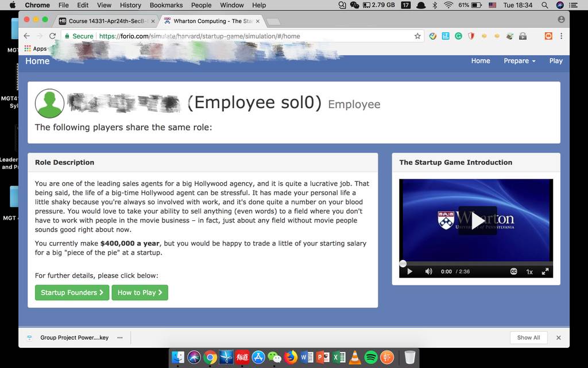Image resolution: width=588 pixels, height=368 pixels.
Task: Click the battery status in the menu bar
Action: click(470, 5)
